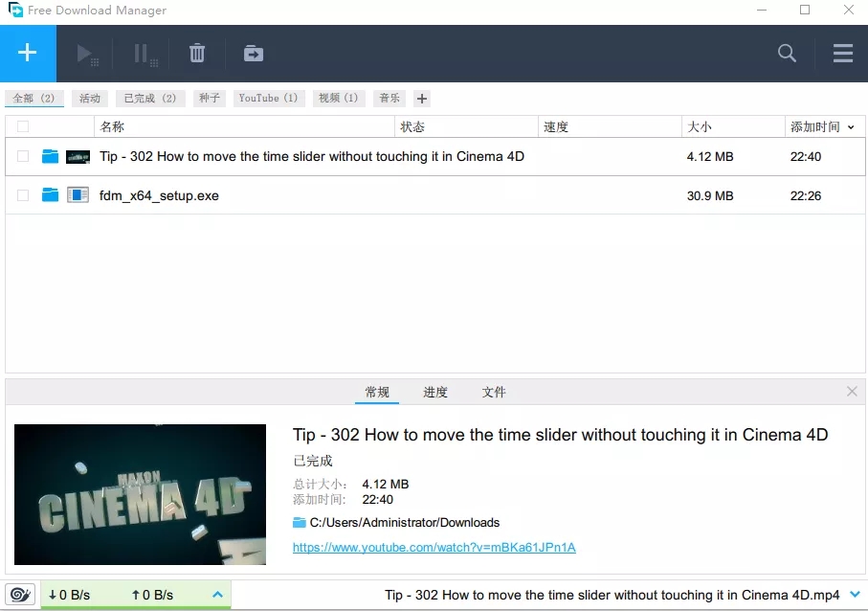Select the 视频 (1) filter tab
This screenshot has height=611, width=868.
coord(338,98)
